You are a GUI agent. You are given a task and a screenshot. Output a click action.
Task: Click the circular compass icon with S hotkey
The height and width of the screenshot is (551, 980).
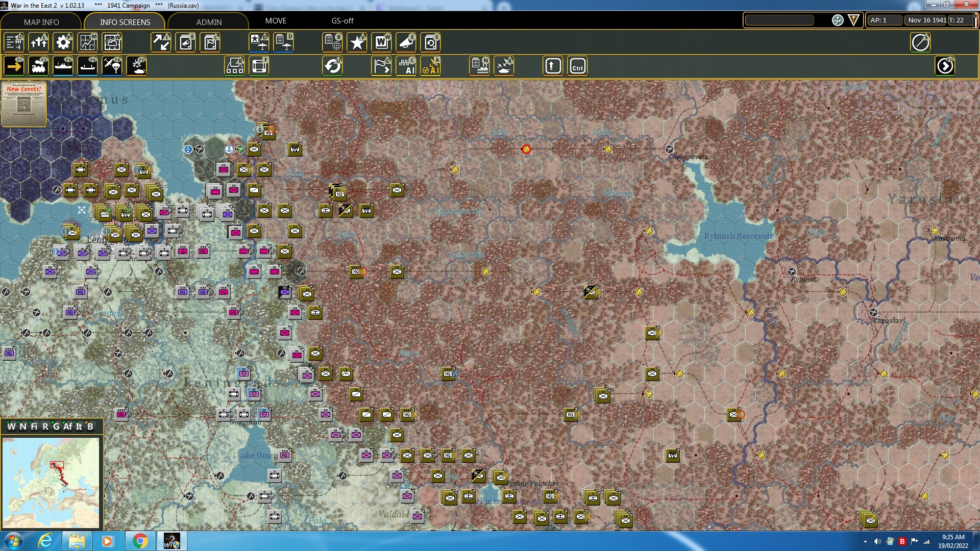(920, 42)
